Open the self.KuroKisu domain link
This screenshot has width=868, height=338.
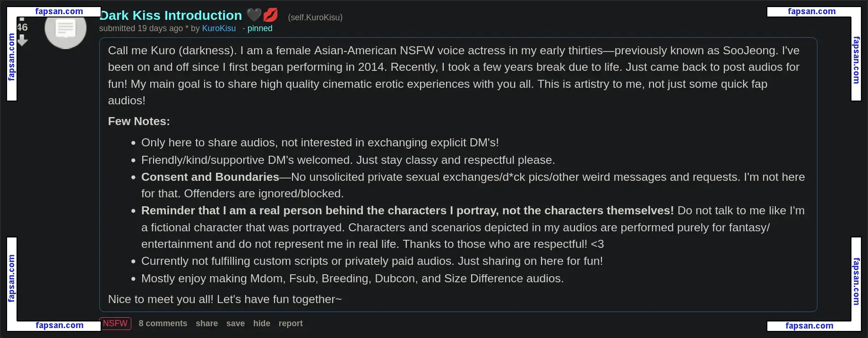tap(315, 17)
